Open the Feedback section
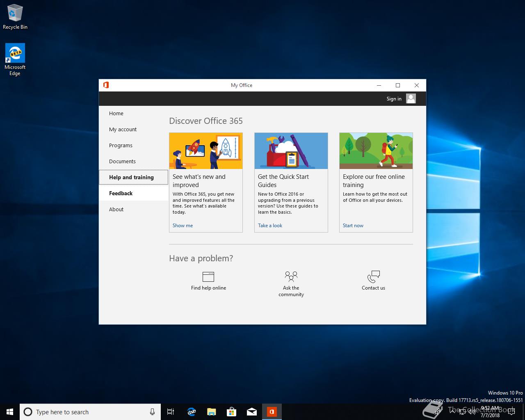The image size is (525, 420). [x=133, y=193]
